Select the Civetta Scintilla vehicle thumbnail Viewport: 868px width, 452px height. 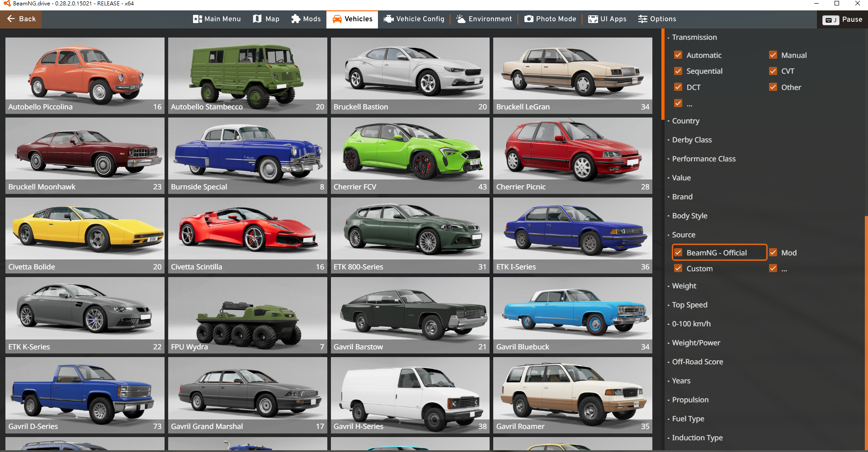(248, 235)
